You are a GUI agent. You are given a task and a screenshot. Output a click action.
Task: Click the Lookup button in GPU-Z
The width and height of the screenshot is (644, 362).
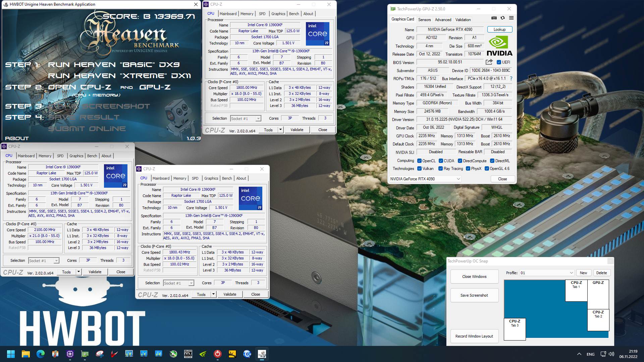coord(499,29)
